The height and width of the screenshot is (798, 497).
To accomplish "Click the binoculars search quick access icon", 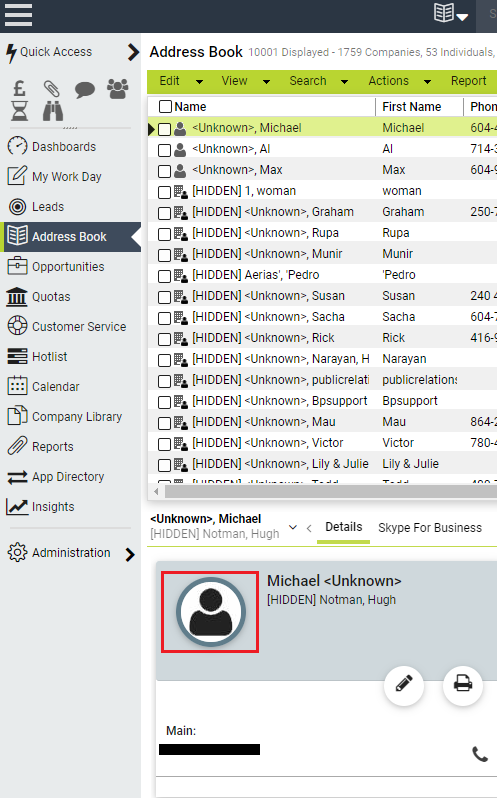I will click(53, 111).
